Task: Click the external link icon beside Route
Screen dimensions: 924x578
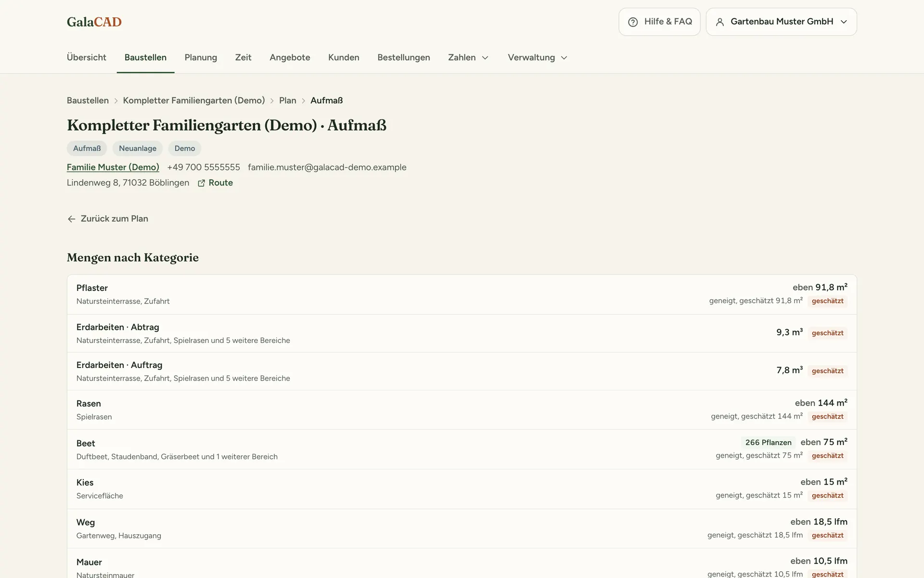Action: click(201, 183)
